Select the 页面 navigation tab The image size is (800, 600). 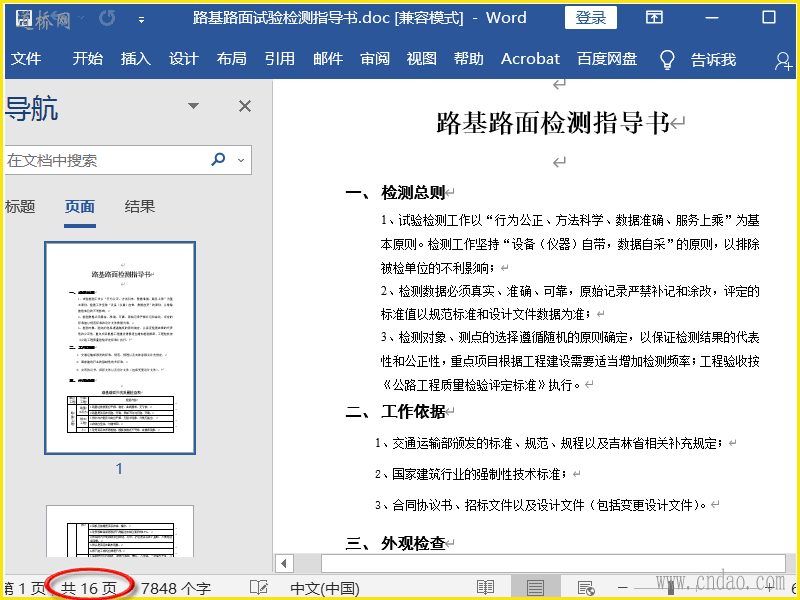(80, 207)
